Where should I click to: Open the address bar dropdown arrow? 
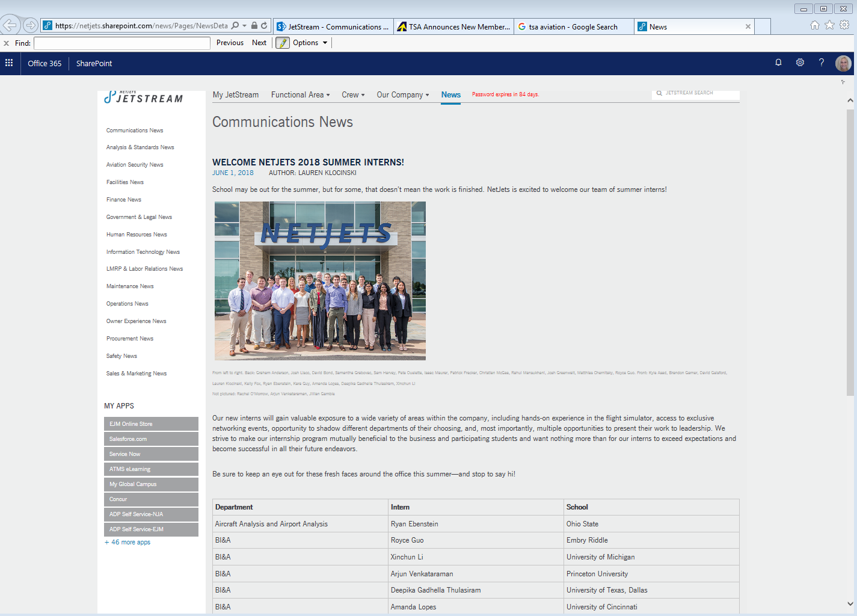(244, 26)
